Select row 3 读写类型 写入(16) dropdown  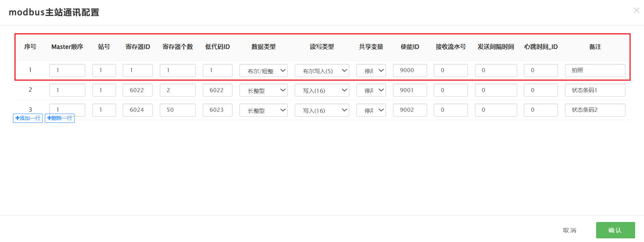pos(322,110)
